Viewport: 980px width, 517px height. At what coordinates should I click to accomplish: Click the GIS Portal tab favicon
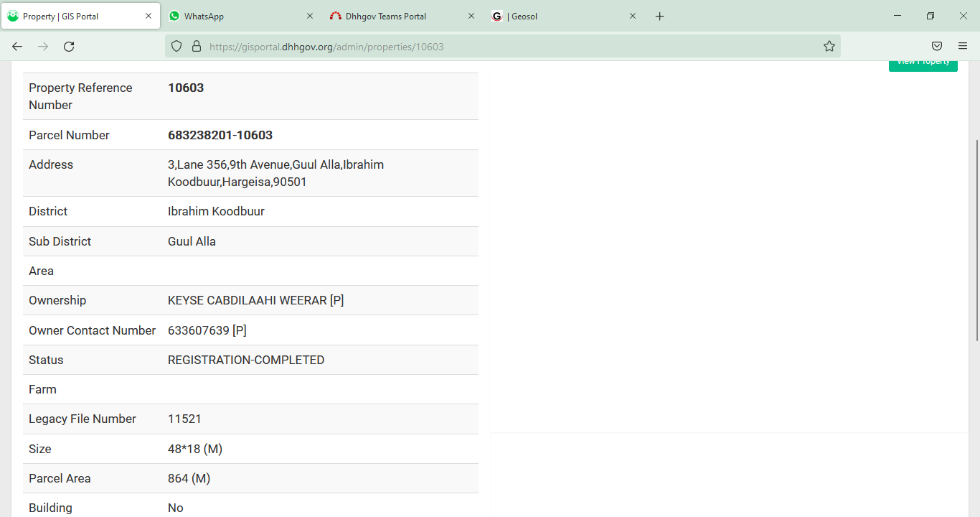(x=13, y=16)
